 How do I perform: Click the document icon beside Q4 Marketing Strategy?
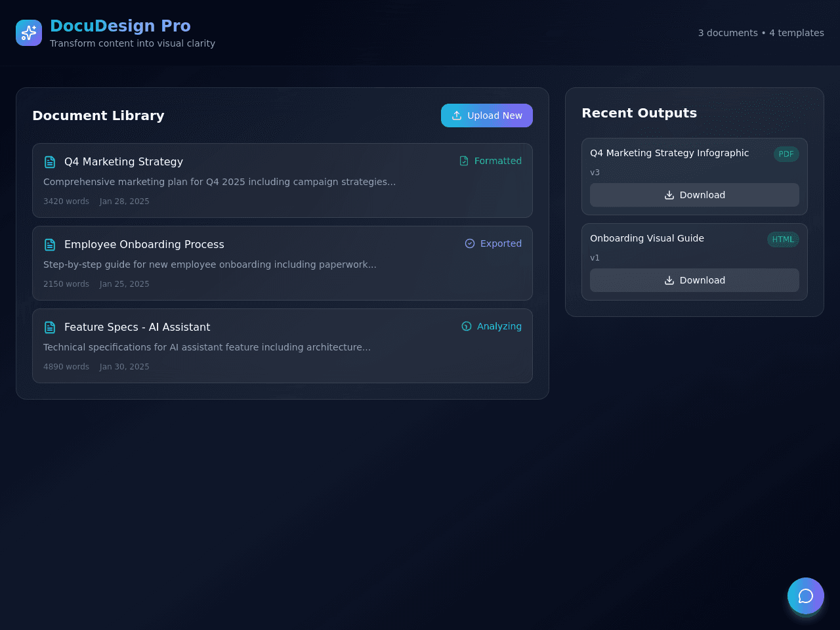[50, 162]
